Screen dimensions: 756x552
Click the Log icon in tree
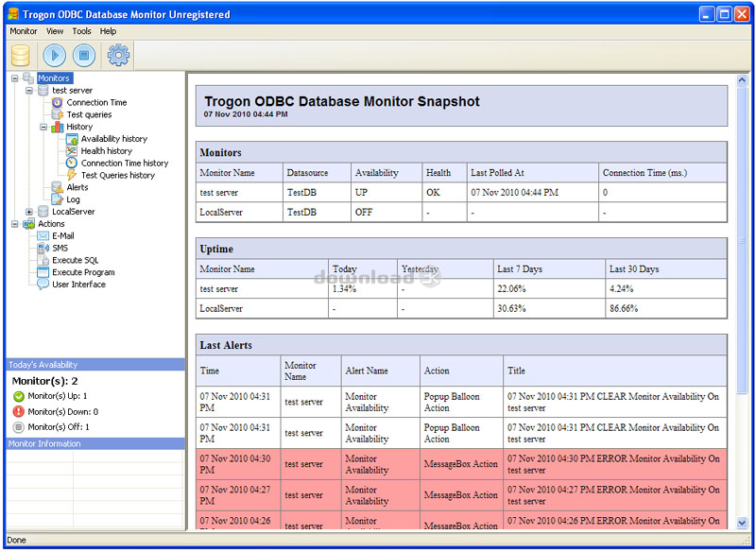point(58,199)
